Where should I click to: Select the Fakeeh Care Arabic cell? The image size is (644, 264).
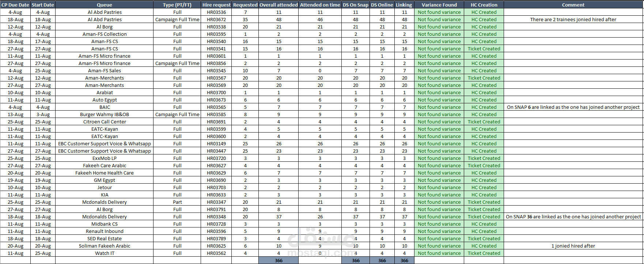click(x=105, y=165)
